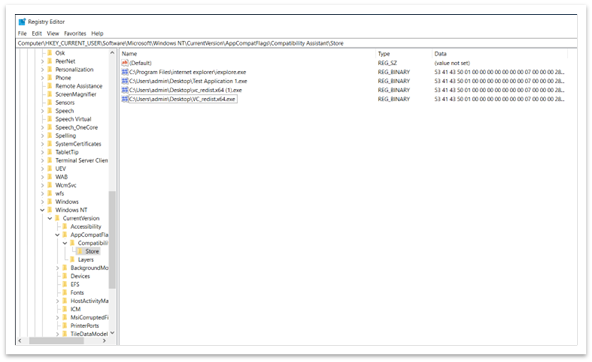Open the Favorites menu

click(75, 33)
